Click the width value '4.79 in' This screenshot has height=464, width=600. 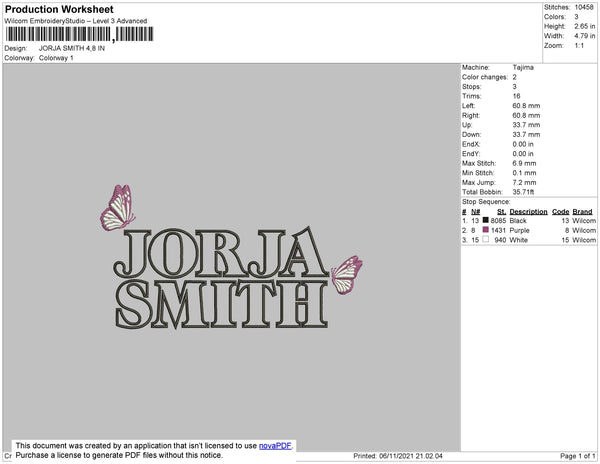point(584,36)
